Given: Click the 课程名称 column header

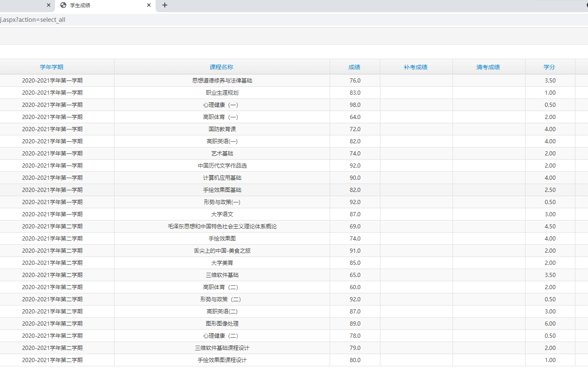Looking at the screenshot, I should pyautogui.click(x=221, y=67).
